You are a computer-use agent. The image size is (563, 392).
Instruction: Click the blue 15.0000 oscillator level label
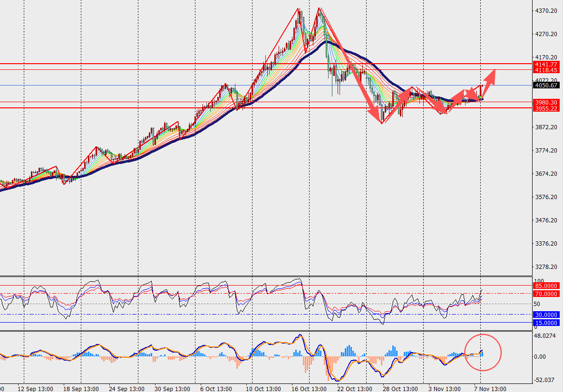(x=546, y=323)
